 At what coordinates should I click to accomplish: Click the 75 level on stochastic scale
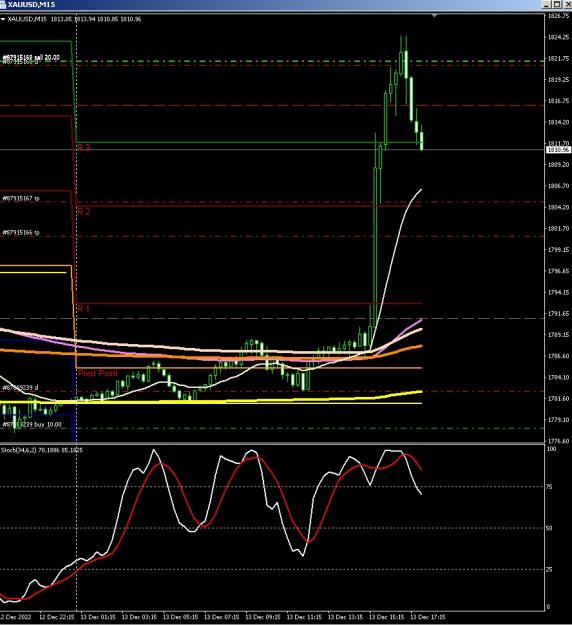pos(549,487)
